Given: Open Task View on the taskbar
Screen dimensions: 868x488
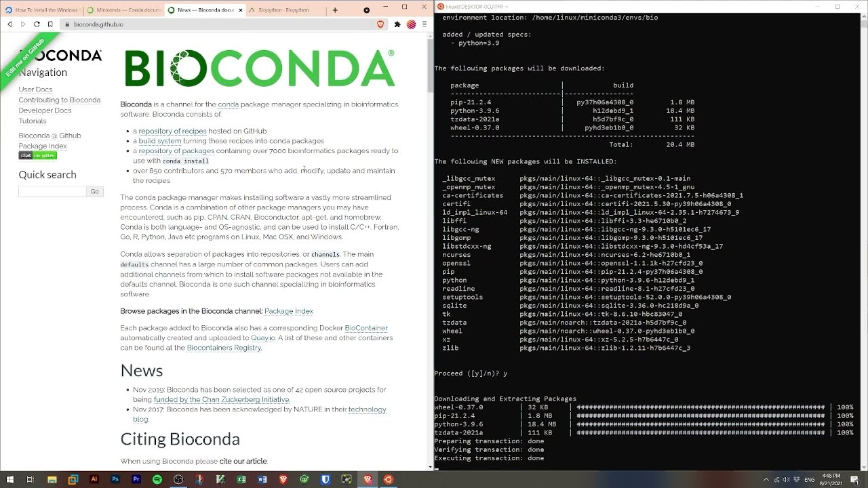Looking at the screenshot, I should [x=30, y=479].
